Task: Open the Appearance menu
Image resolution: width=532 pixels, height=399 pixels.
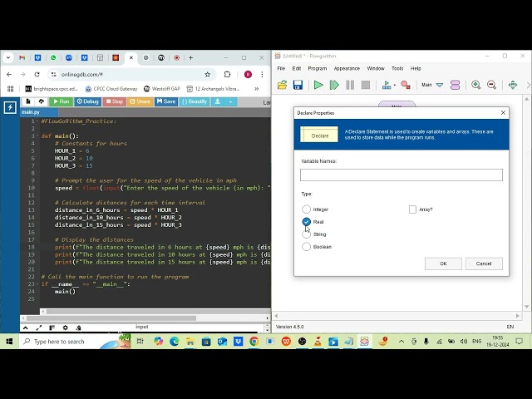Action: point(347,68)
